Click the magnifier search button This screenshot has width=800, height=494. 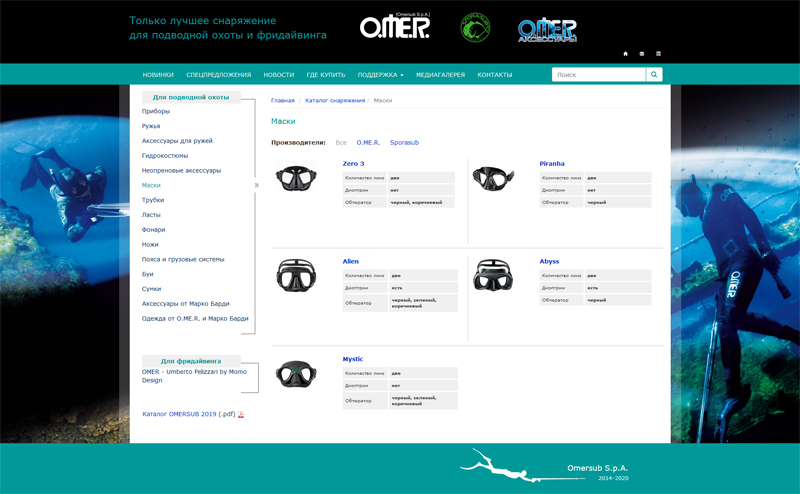click(x=654, y=75)
